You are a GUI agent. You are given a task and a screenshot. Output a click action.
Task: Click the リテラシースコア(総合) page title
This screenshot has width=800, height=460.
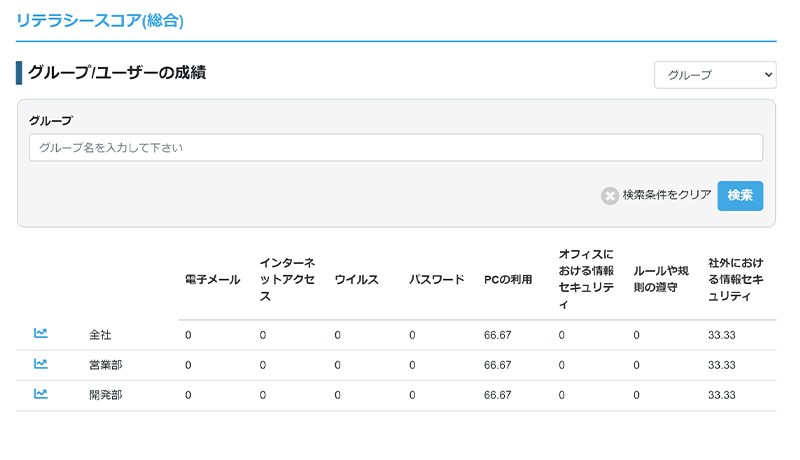[x=100, y=21]
